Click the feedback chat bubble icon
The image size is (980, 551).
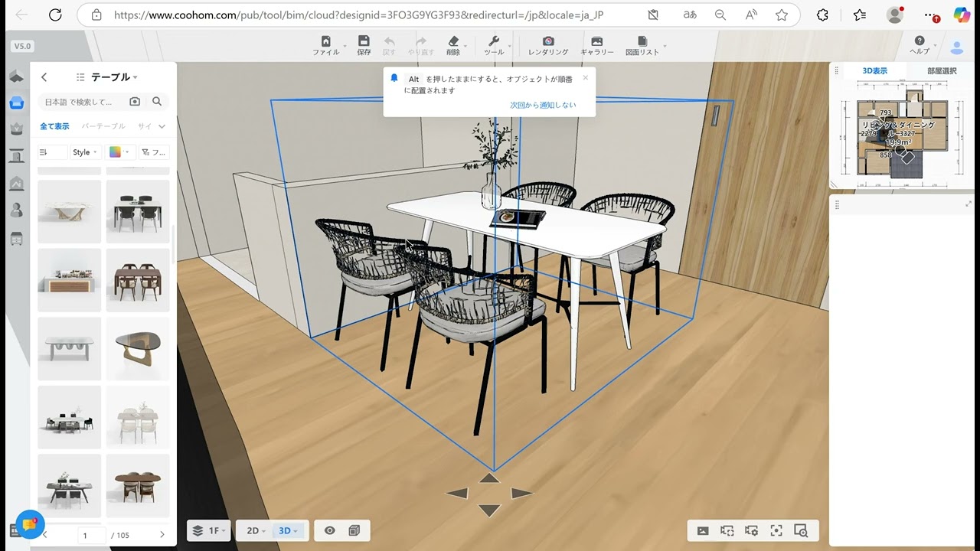point(29,524)
